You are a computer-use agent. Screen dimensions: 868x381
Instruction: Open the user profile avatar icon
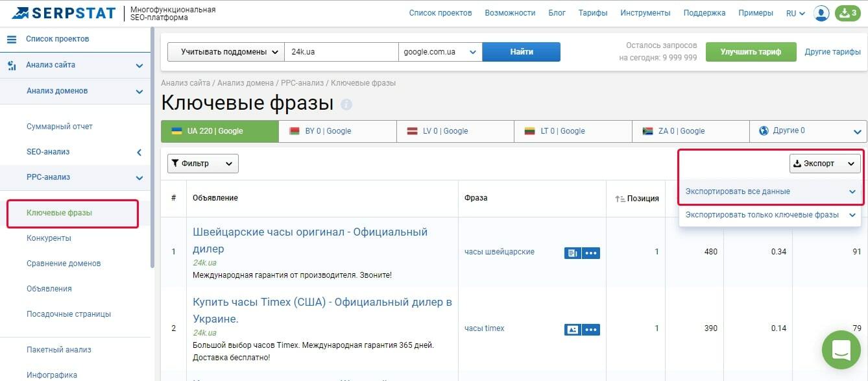point(821,13)
